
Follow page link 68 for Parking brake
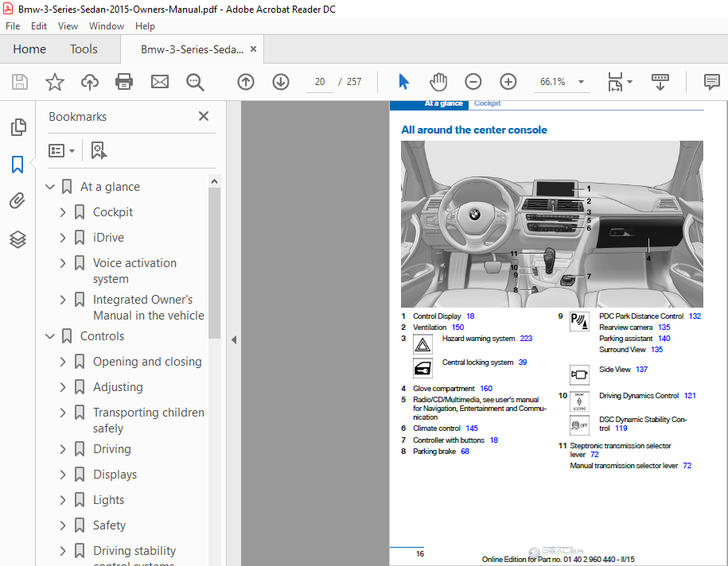tap(465, 452)
